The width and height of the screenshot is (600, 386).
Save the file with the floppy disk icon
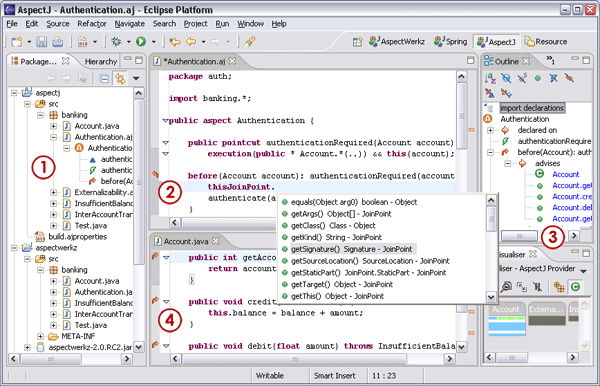42,42
